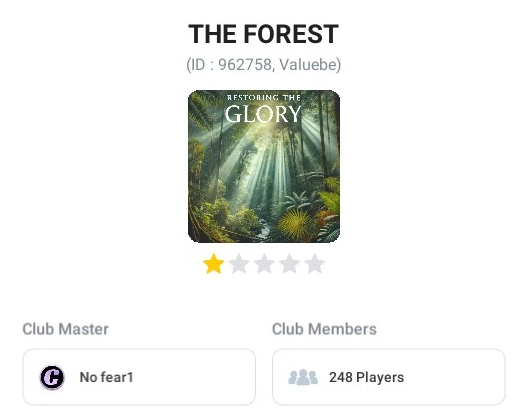This screenshot has width=527, height=419.
Task: Click the No fear1 name text
Action: [x=107, y=377]
